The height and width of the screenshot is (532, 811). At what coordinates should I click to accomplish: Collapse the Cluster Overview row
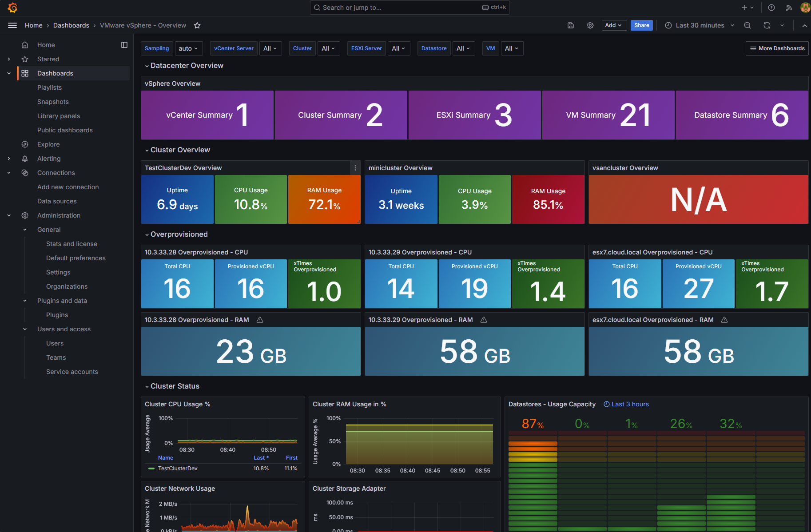(x=180, y=150)
